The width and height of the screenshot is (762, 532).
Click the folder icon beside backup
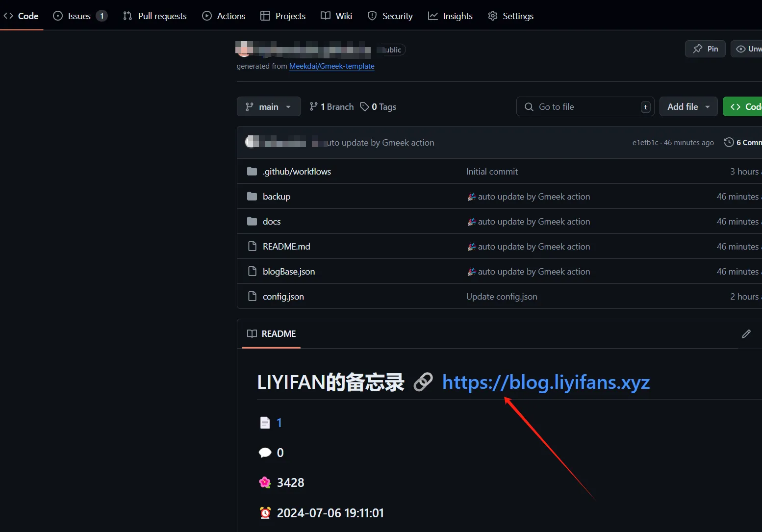coord(252,197)
